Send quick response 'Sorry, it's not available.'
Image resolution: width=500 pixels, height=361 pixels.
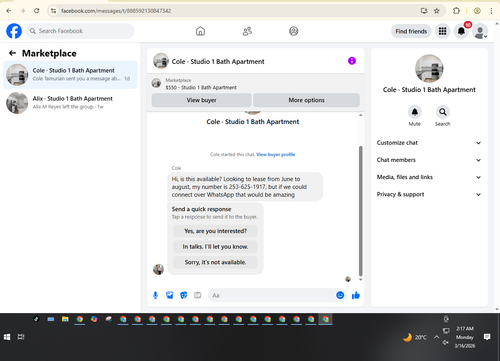215,262
